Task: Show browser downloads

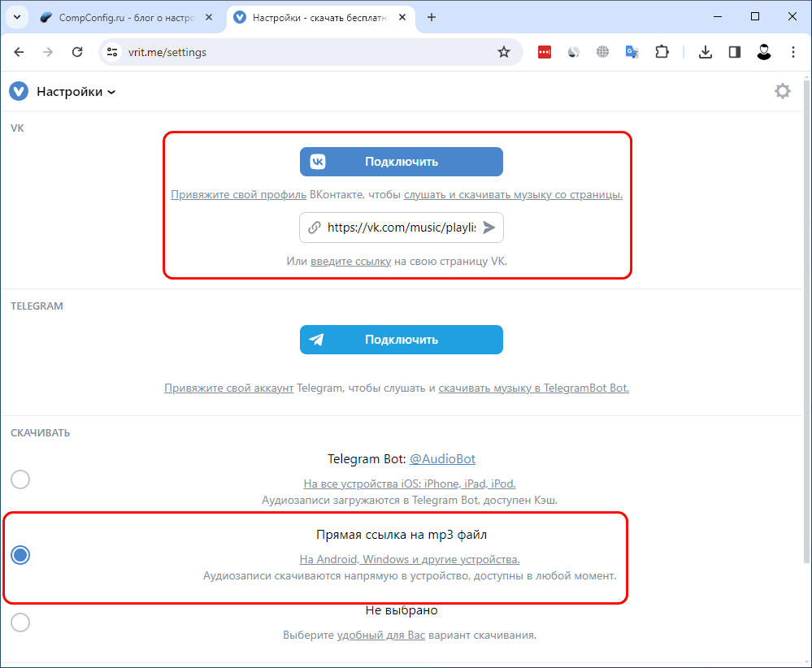Action: (705, 52)
